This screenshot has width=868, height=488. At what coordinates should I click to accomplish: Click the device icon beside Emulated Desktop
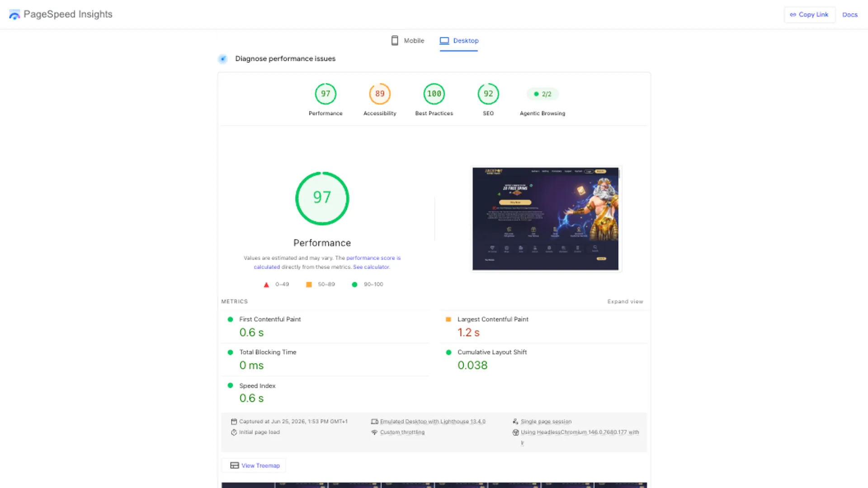click(374, 422)
